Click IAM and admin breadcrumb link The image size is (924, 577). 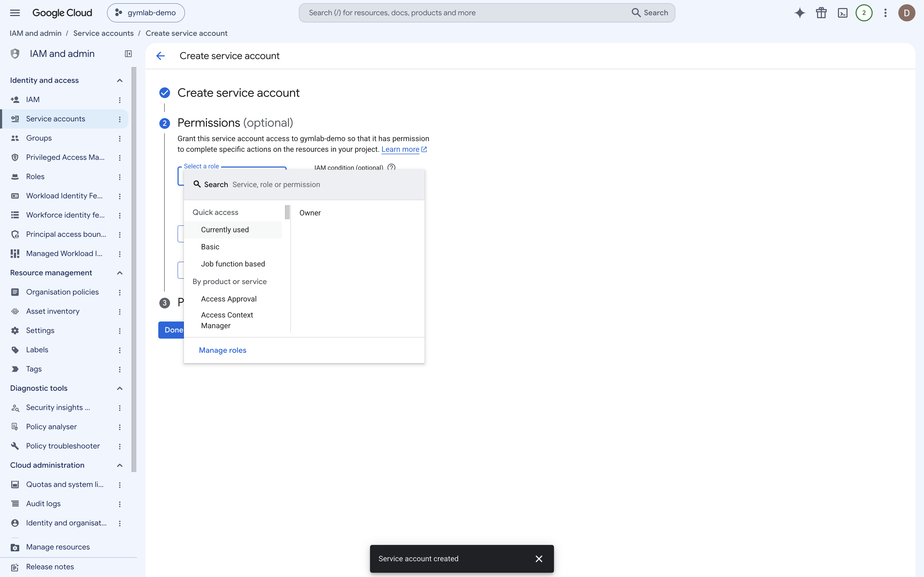pyautogui.click(x=36, y=33)
